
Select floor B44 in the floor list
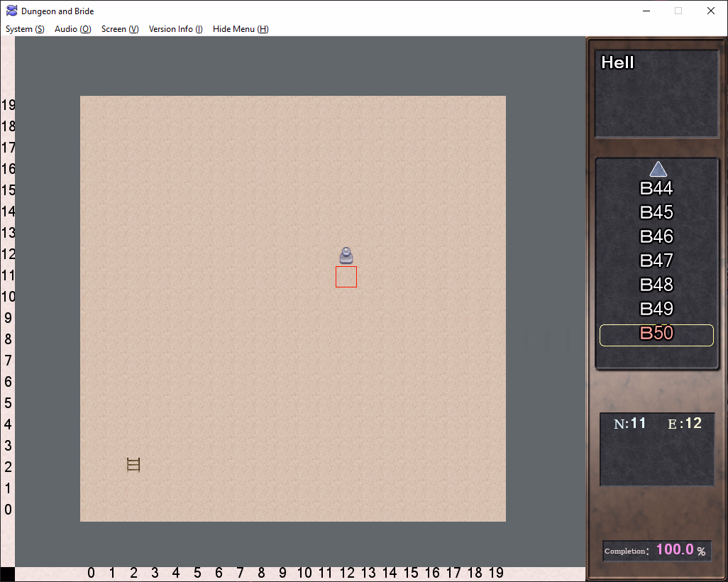click(656, 189)
